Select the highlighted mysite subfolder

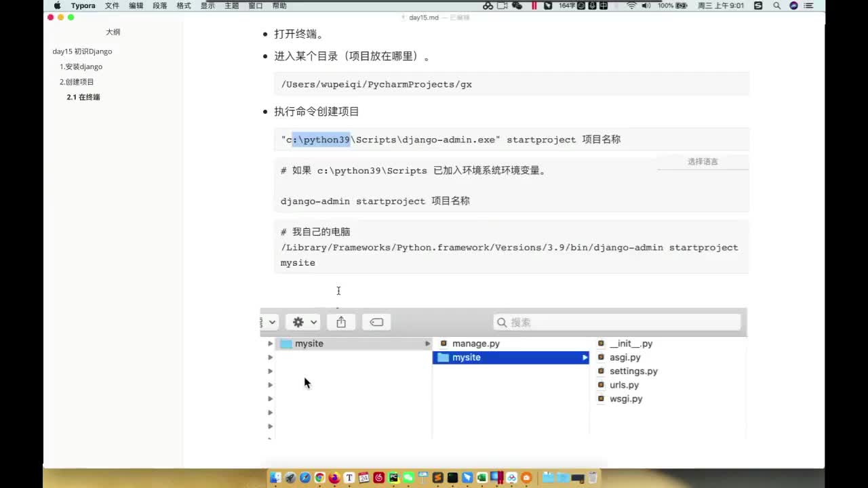[511, 357]
